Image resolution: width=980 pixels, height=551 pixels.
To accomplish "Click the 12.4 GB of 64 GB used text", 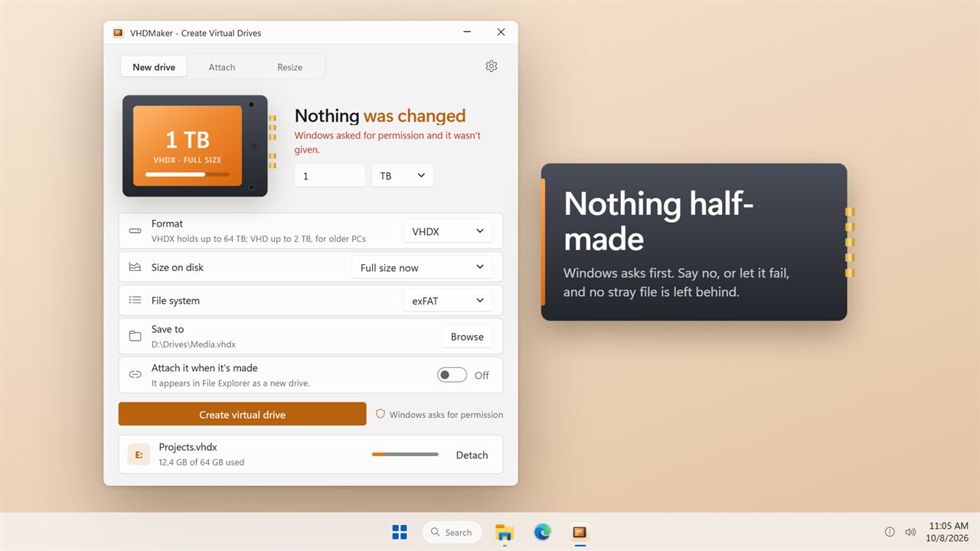I will [201, 462].
